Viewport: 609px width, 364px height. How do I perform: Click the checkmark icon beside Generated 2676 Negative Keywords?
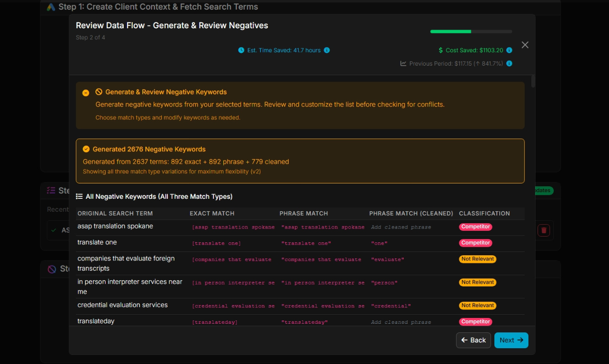[x=86, y=149]
